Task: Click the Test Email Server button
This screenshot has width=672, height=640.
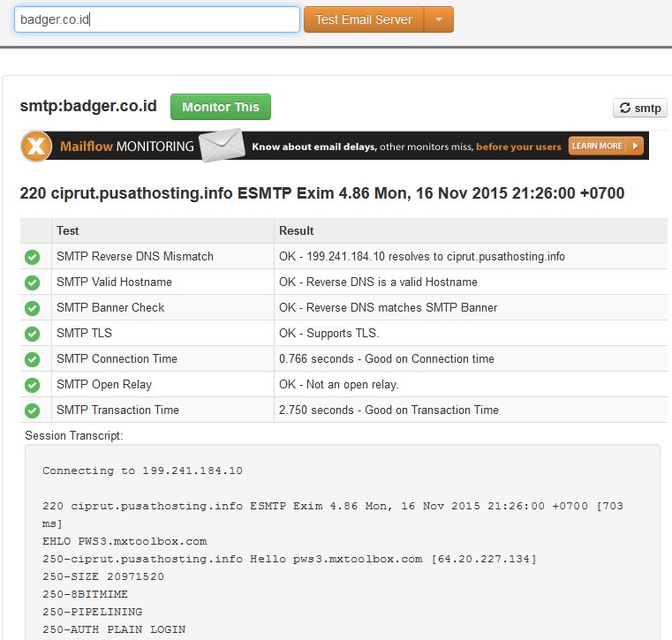Action: pos(364,19)
